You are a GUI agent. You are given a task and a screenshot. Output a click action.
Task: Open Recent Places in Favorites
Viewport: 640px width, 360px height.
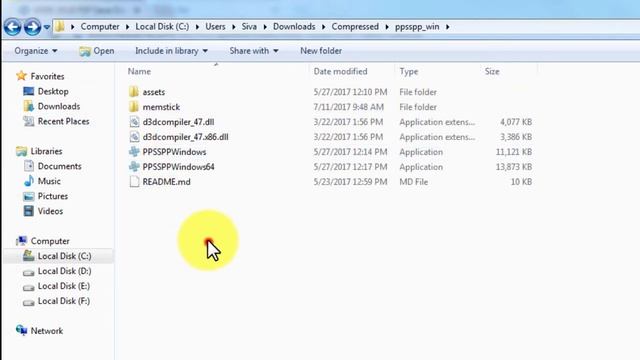(x=63, y=121)
